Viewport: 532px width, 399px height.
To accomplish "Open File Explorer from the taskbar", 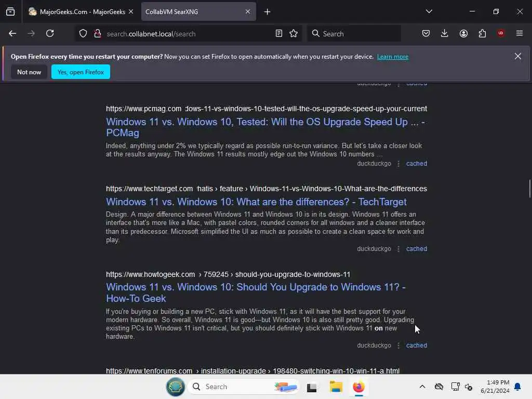I will [x=336, y=387].
